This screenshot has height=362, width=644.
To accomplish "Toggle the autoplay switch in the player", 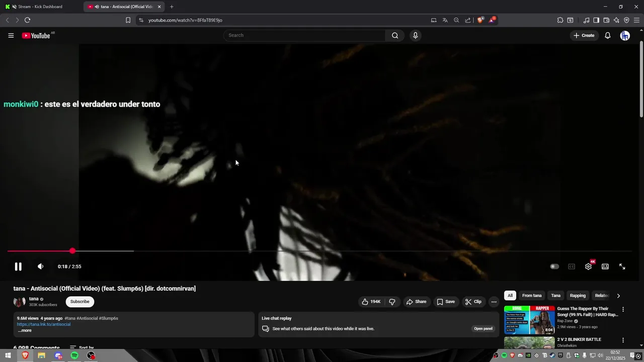I will coord(554,266).
